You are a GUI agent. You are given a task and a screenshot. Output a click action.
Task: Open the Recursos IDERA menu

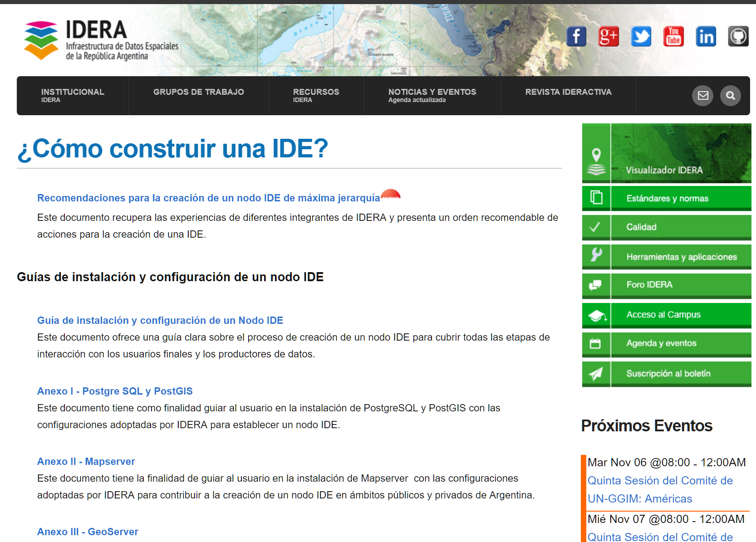pos(316,95)
